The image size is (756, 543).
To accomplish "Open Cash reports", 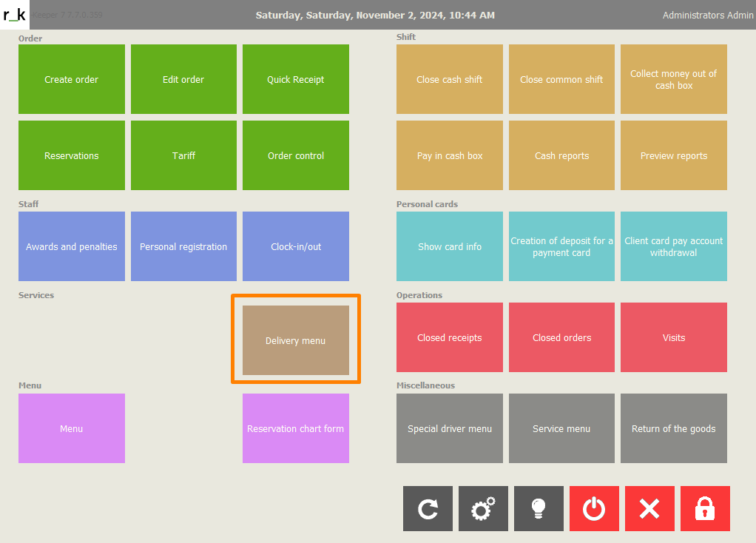I will click(x=561, y=155).
